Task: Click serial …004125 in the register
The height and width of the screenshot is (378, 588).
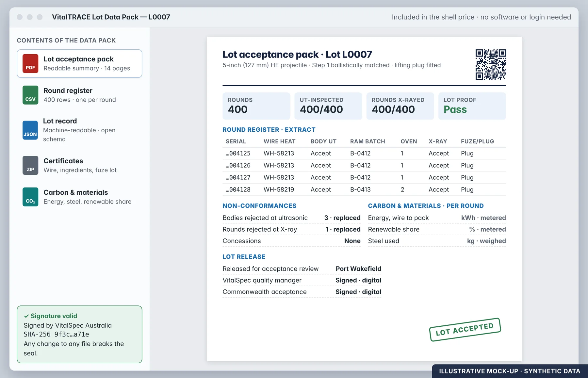Action: click(238, 153)
